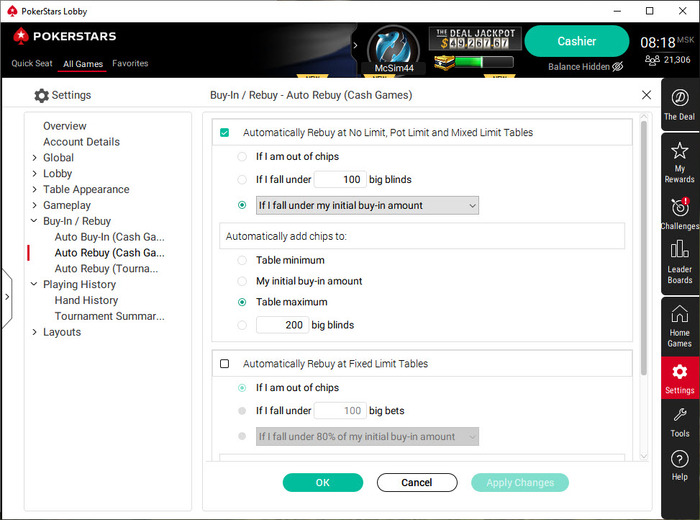Select My initial buy-in amount radio

coord(242,281)
